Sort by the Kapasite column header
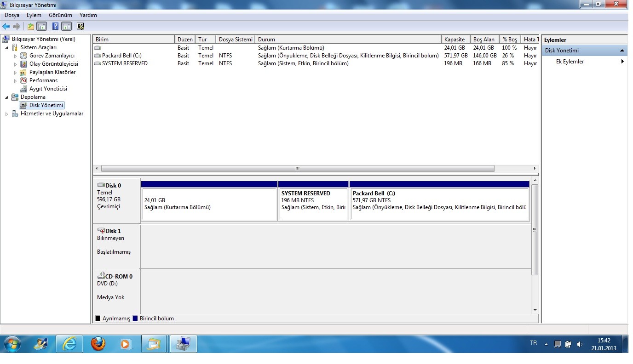Image resolution: width=633 pixels, height=364 pixels. [455, 40]
